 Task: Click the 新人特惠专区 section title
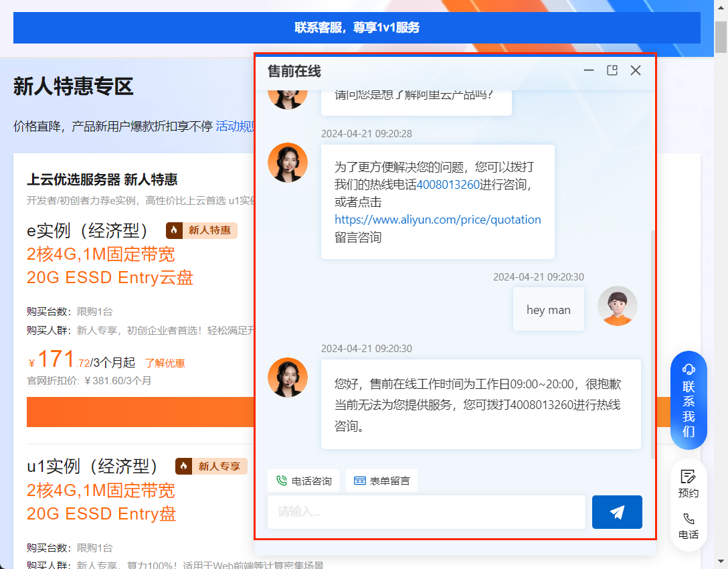tap(74, 86)
